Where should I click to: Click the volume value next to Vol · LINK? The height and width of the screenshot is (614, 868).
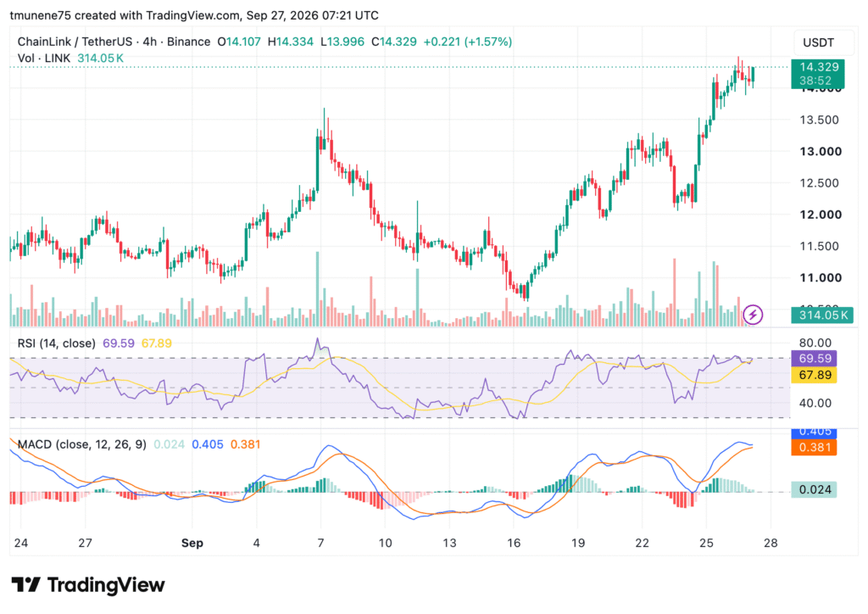pos(100,59)
